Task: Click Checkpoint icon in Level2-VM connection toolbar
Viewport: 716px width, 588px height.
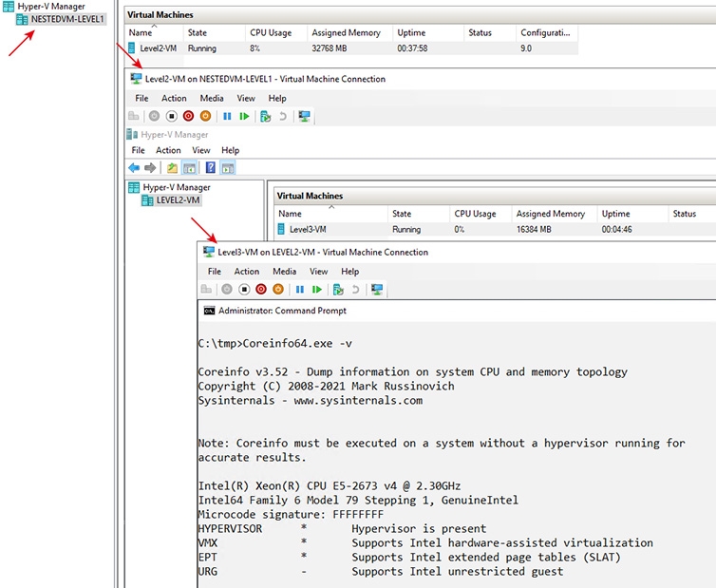Action: pos(265,116)
